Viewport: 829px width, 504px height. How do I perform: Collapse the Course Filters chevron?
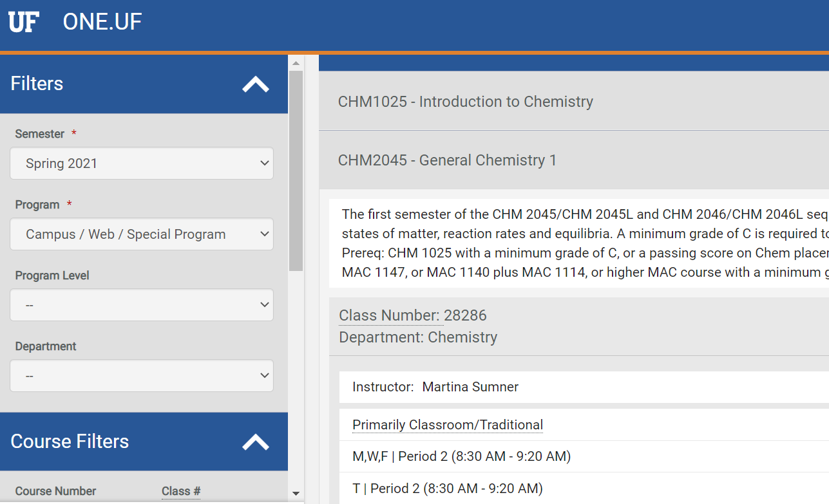click(255, 442)
